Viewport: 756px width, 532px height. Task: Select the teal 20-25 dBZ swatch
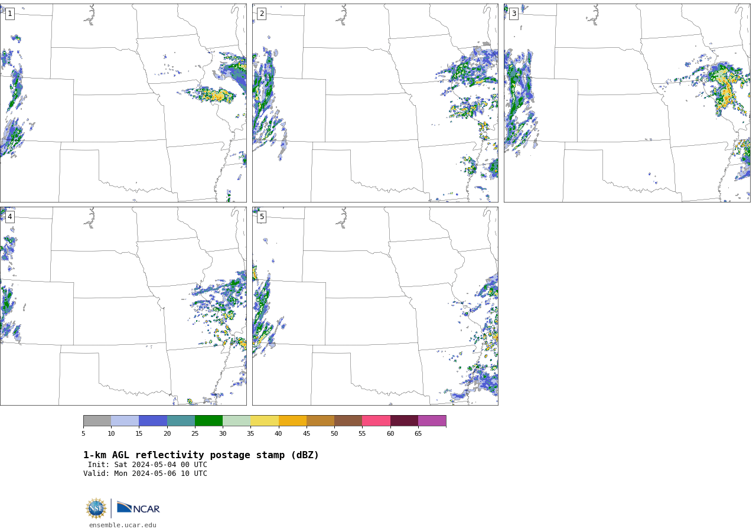pyautogui.click(x=181, y=420)
